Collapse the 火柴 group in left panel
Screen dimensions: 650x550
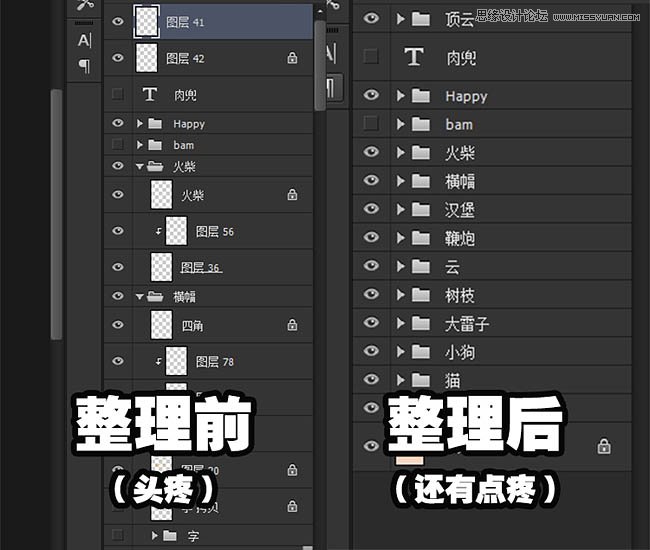coord(140,167)
